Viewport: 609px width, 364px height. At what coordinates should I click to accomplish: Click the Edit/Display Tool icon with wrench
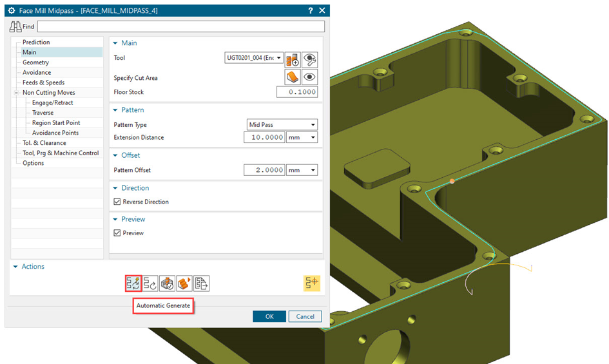point(310,59)
